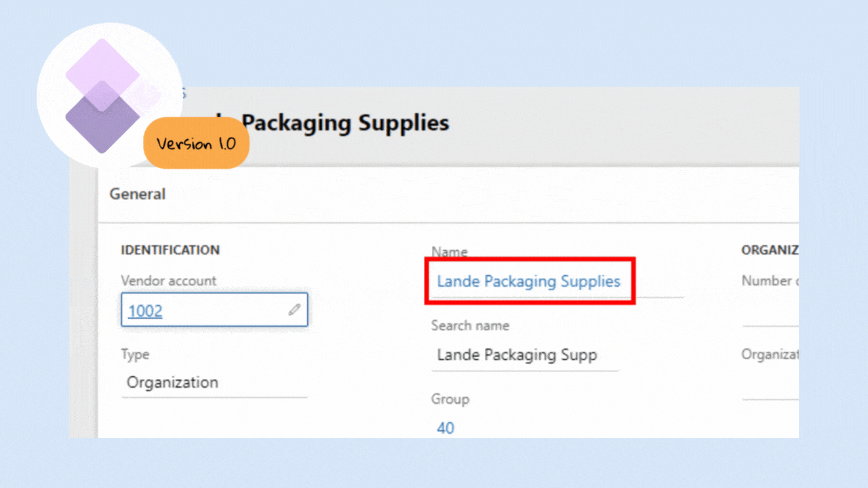Viewport: 868px width, 488px height.
Task: Open the Lande Packaging Supplies name link
Action: click(528, 281)
